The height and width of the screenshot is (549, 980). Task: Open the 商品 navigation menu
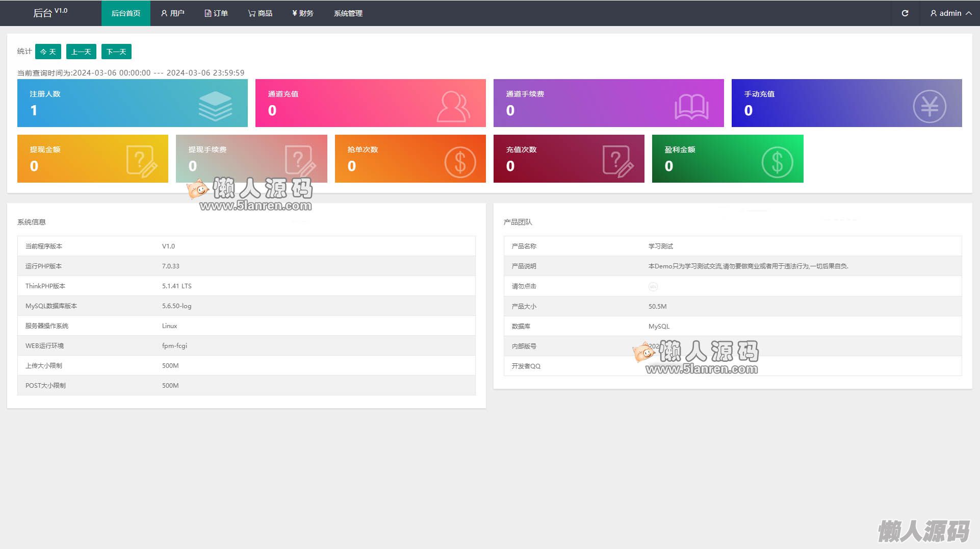pyautogui.click(x=260, y=13)
